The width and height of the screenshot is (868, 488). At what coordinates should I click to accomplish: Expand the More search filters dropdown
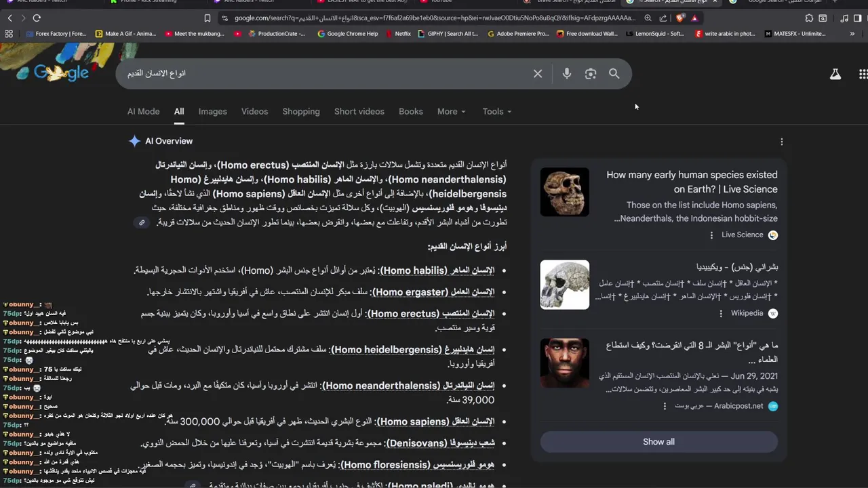point(451,111)
